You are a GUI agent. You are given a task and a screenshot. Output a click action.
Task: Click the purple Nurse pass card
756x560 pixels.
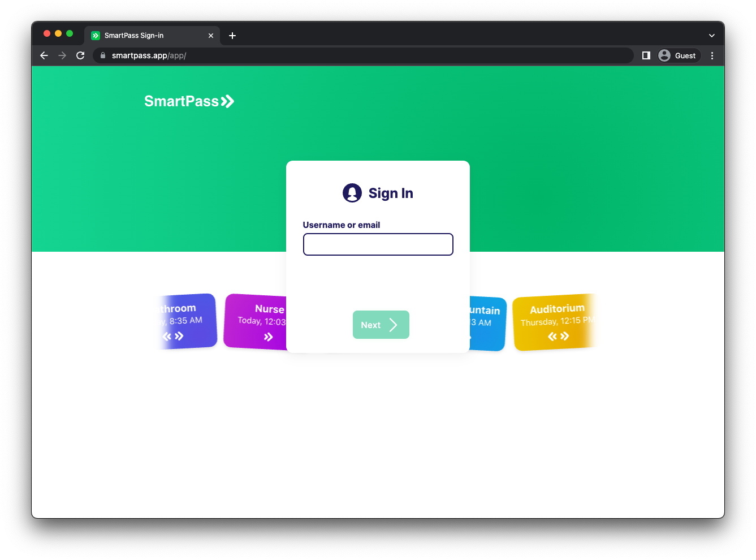[256, 321]
